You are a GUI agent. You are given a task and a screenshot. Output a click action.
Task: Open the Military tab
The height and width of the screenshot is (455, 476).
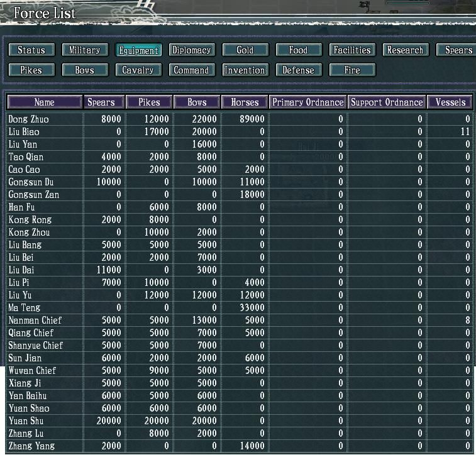[84, 50]
